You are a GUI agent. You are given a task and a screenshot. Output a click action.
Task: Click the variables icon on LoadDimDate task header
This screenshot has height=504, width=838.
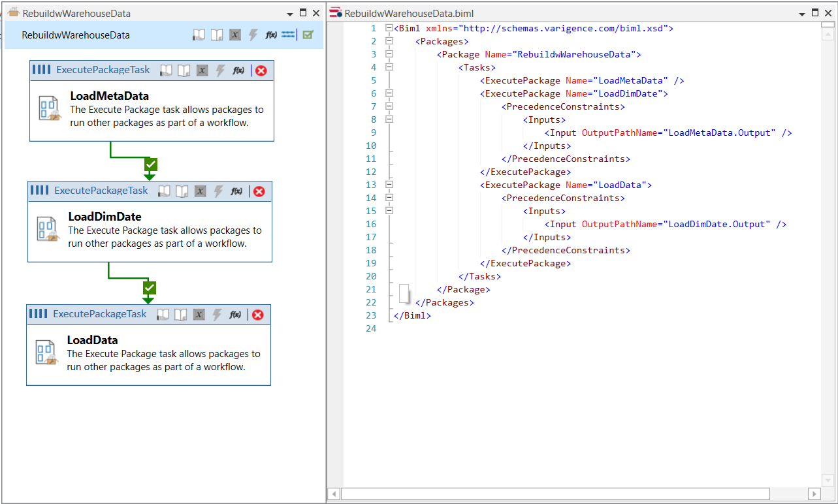coord(200,191)
